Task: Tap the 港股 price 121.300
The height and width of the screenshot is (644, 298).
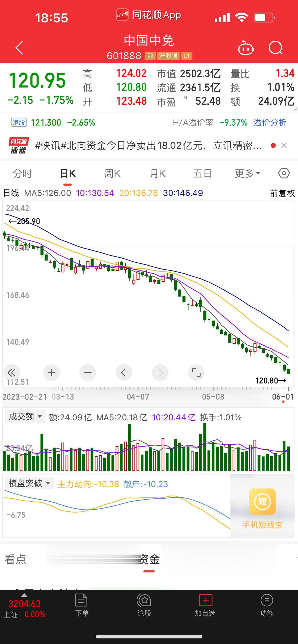Action: point(46,123)
